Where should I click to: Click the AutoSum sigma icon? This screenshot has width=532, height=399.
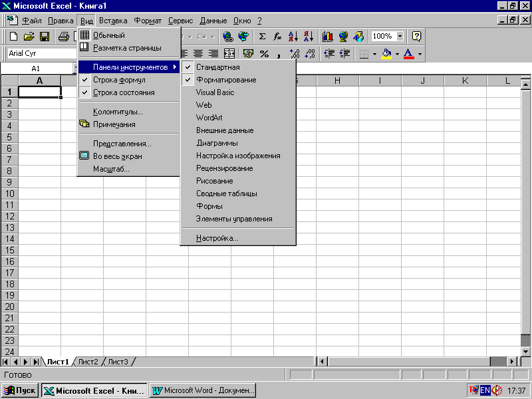pyautogui.click(x=262, y=37)
